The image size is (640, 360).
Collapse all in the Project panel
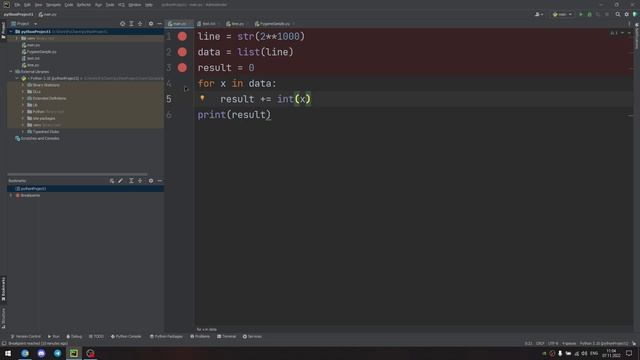[140, 24]
